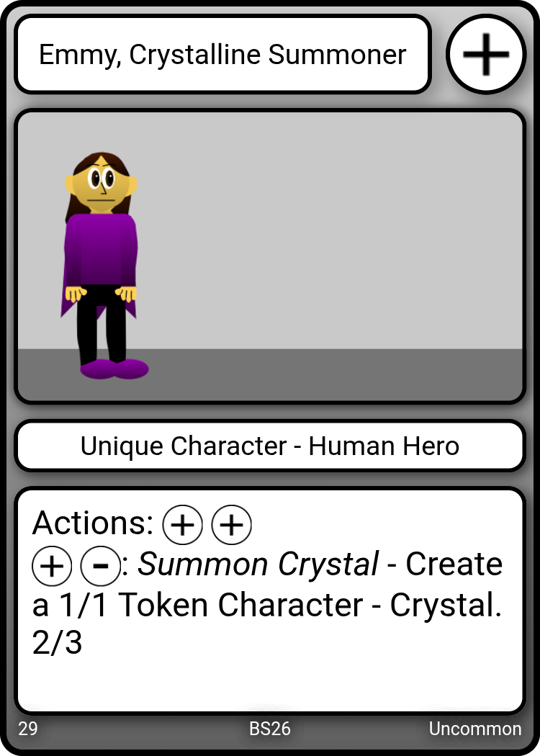Click the card number 29

[28, 729]
